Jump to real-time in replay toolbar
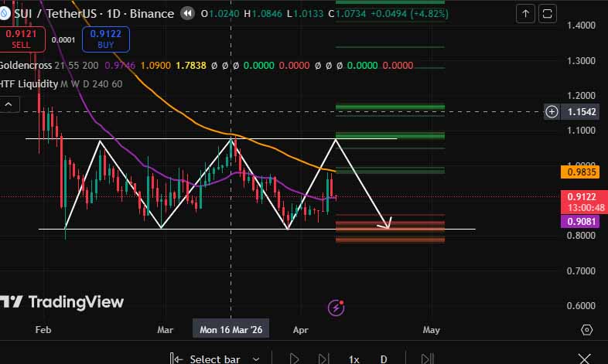The image size is (608, 364). click(x=427, y=359)
